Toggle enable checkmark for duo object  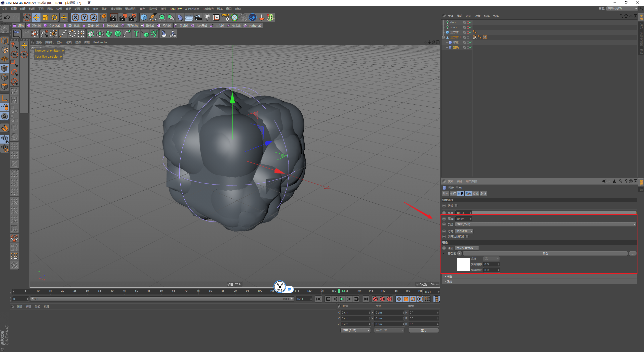(x=470, y=22)
